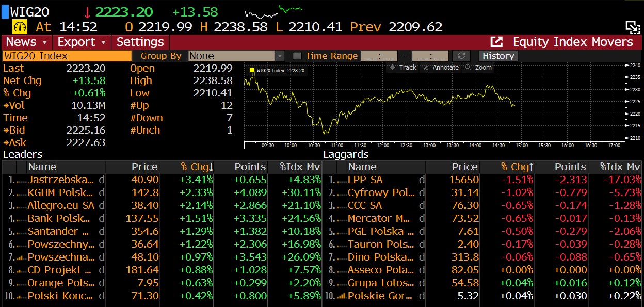Viewport: 644px width, 307px height.
Task: Sort Leaders by the % Chg column
Action: click(186, 167)
